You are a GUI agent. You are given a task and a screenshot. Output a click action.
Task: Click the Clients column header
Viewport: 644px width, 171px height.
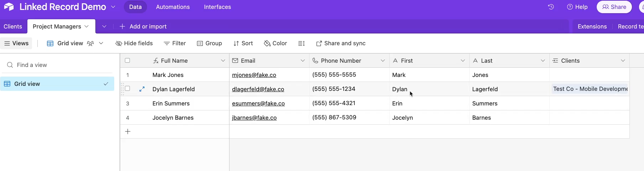pyautogui.click(x=590, y=61)
